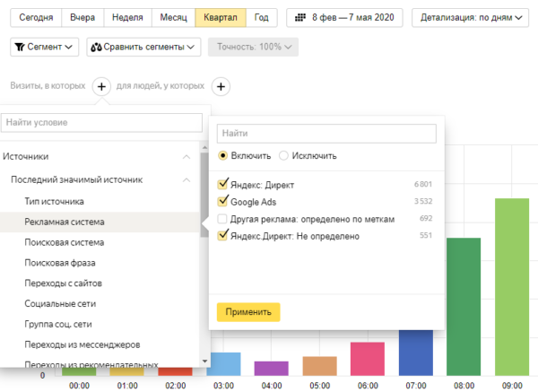Click the light green 09:00 chart bar

[512, 287]
